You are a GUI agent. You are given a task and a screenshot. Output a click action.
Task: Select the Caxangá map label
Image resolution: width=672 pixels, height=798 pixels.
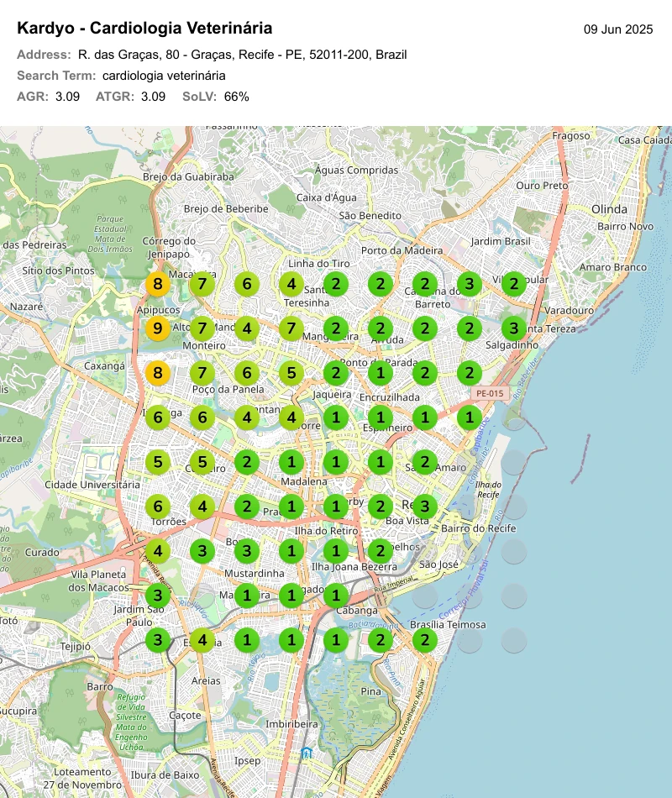click(x=104, y=366)
